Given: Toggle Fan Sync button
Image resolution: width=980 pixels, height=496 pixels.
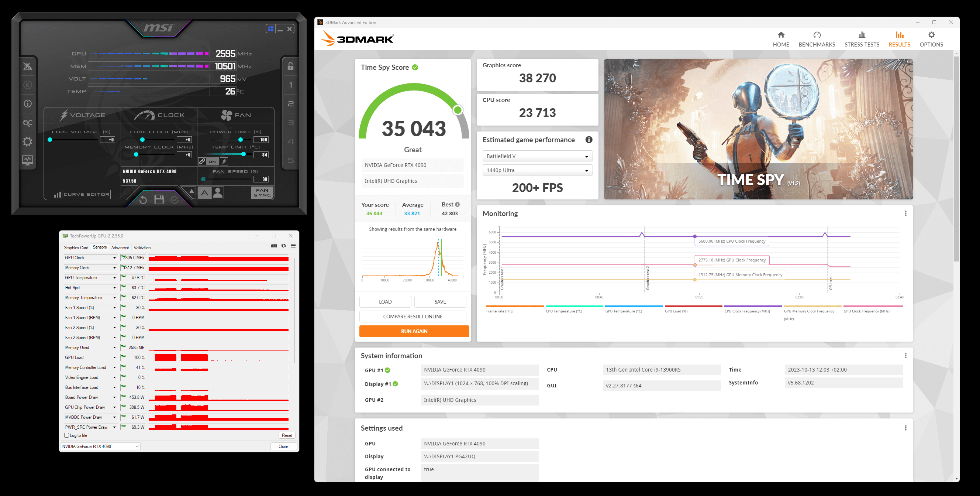Looking at the screenshot, I should [x=262, y=193].
